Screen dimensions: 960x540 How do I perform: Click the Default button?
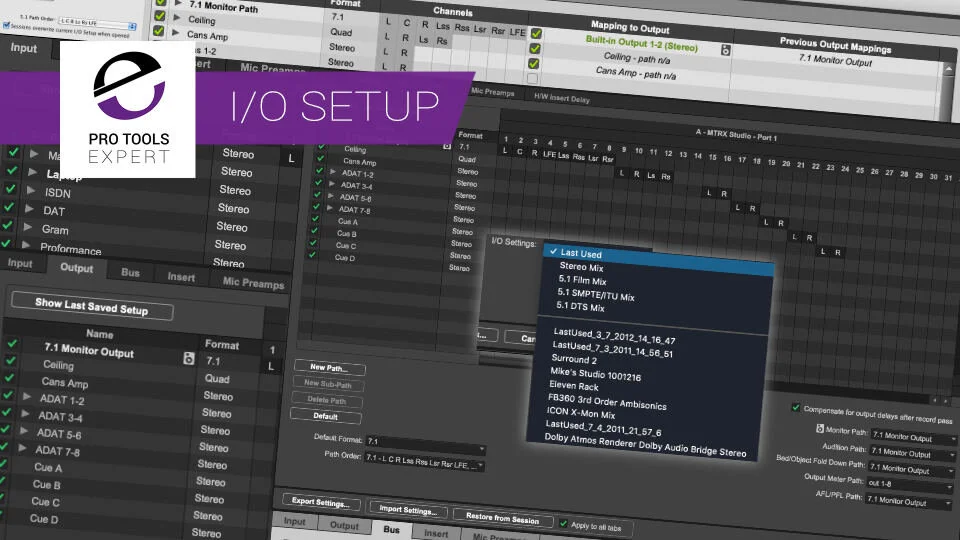pyautogui.click(x=326, y=416)
